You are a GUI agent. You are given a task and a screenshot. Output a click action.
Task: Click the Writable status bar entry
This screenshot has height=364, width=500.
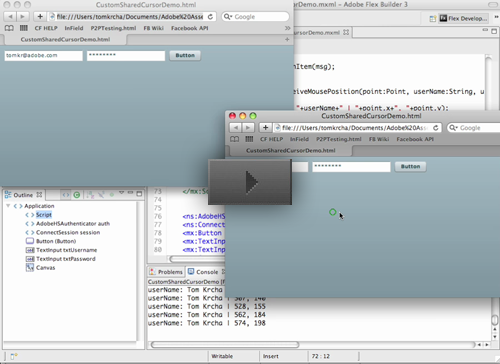coord(222,356)
